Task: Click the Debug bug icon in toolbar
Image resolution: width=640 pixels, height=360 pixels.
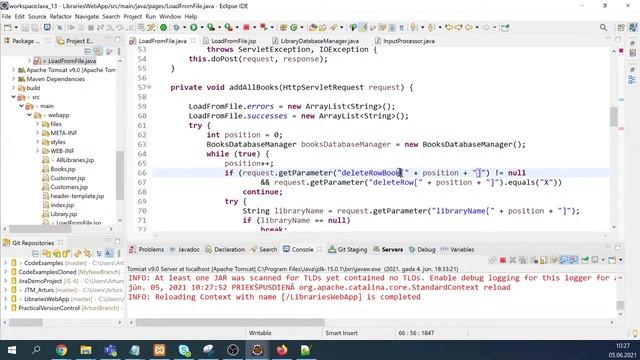Action: (x=176, y=27)
